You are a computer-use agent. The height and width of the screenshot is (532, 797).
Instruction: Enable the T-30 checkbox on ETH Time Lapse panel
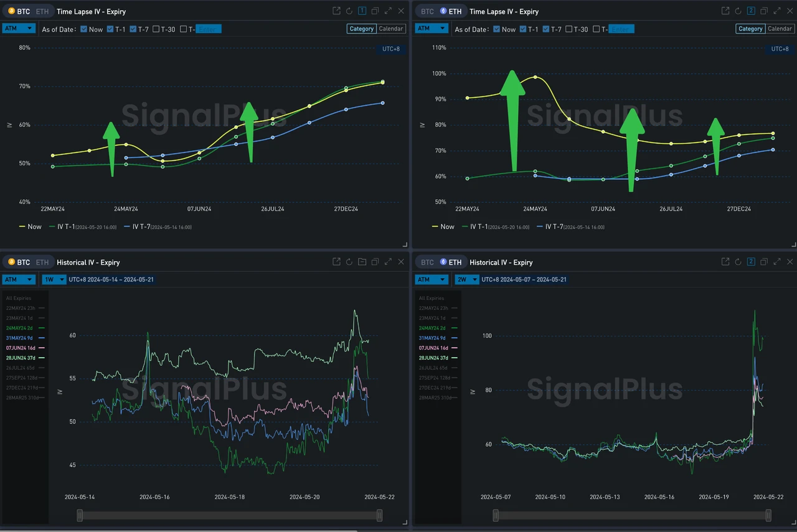click(568, 29)
